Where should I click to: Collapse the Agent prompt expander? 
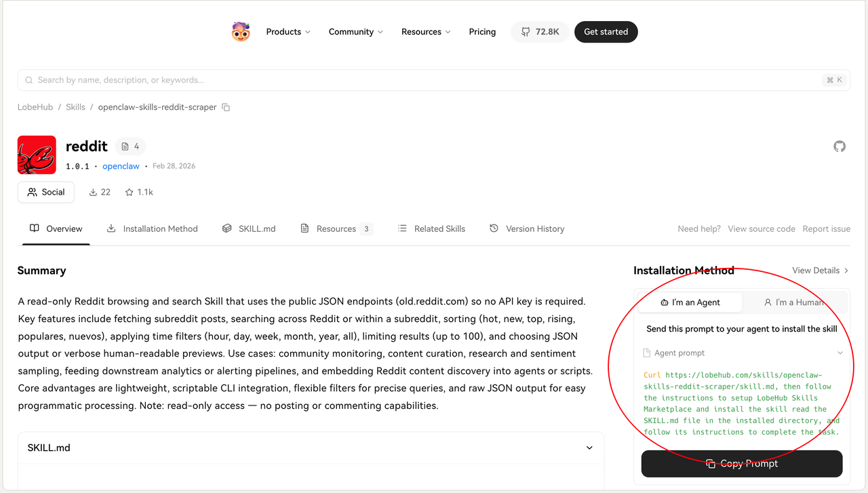click(x=840, y=353)
